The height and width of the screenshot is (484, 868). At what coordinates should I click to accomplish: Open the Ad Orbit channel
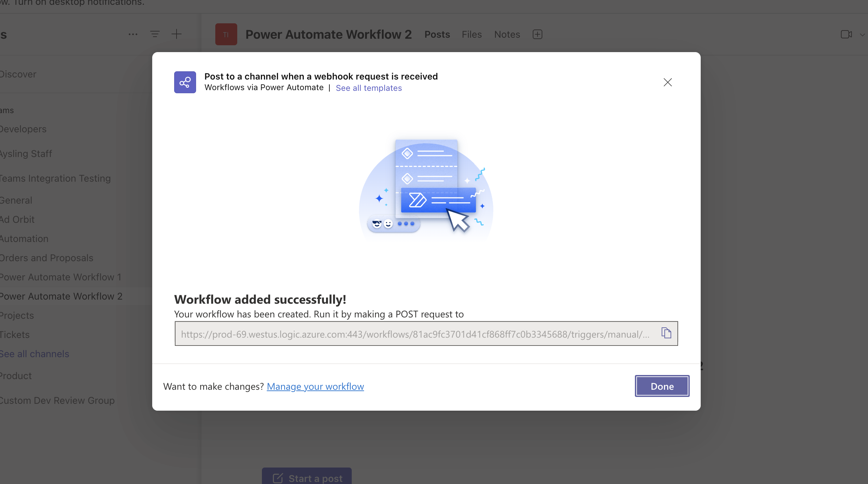click(17, 219)
